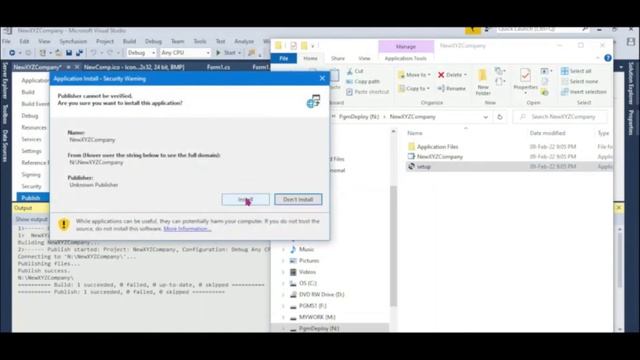Open the Build menu in Visual Studio
The height and width of the screenshot is (360, 640).
coord(129,41)
